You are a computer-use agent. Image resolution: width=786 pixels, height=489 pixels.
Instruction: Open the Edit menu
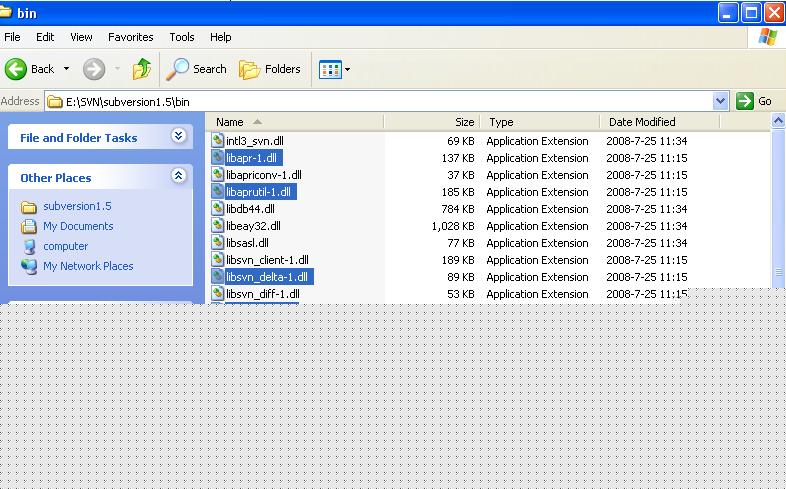pos(45,37)
